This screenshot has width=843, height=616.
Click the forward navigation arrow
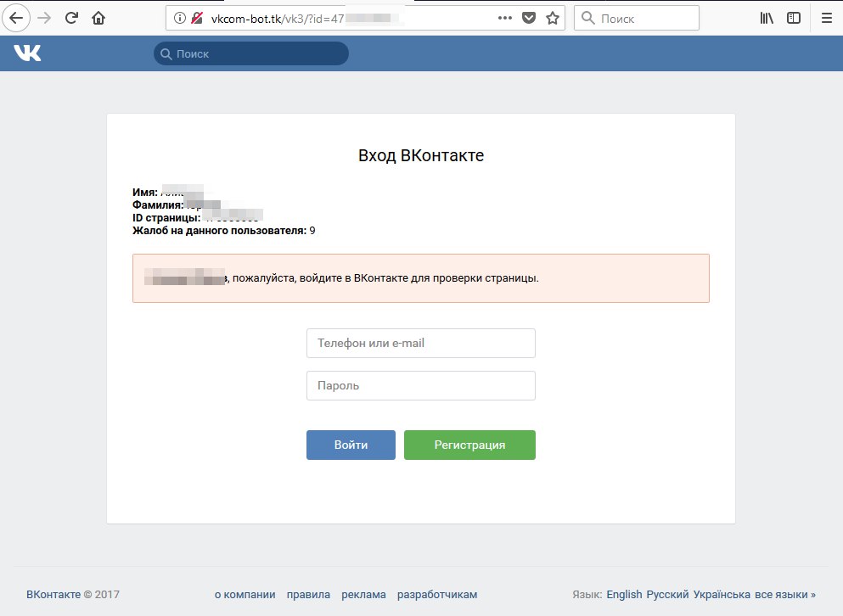[45, 18]
